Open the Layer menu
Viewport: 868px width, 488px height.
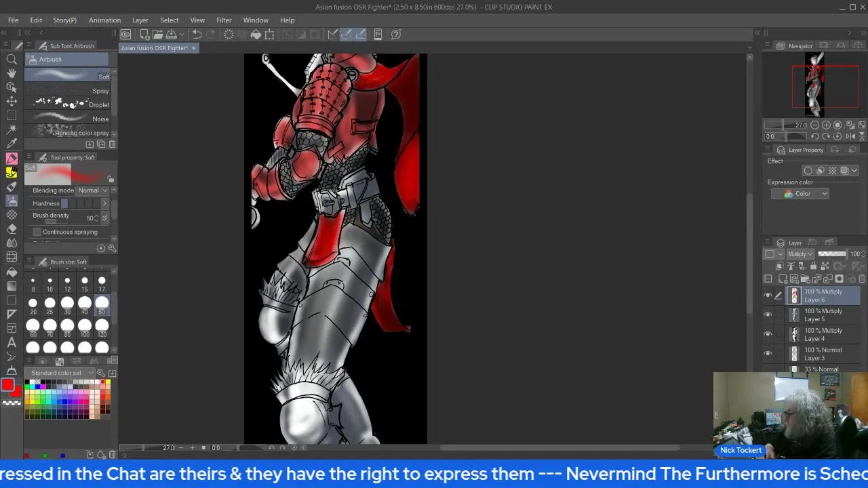pos(140,20)
